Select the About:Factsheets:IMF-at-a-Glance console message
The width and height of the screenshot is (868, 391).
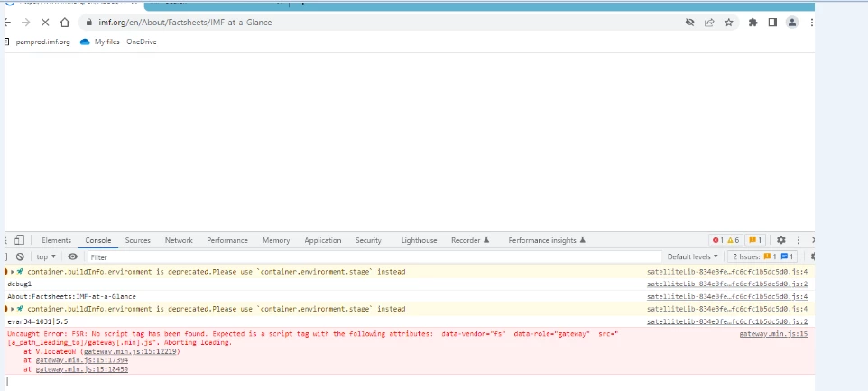(x=71, y=297)
